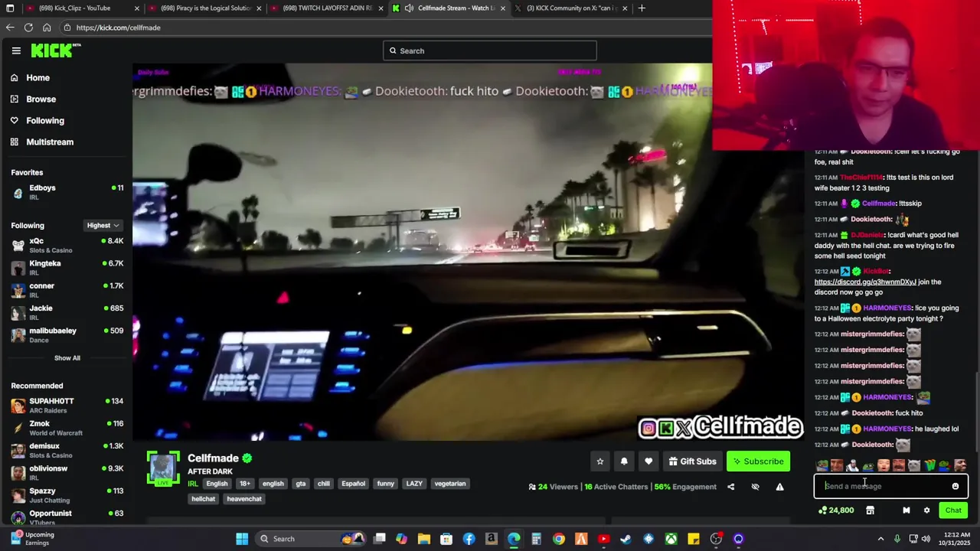Go back using the browser back arrow

(10, 28)
